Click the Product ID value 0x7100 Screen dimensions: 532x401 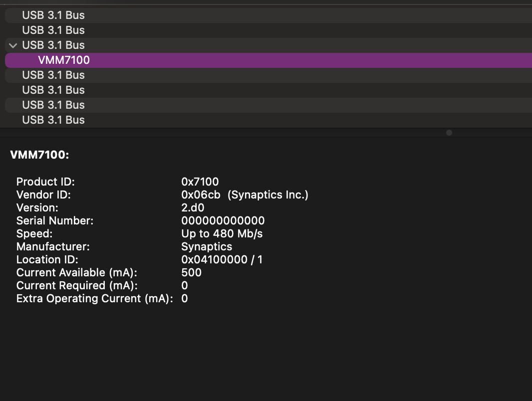tap(200, 182)
